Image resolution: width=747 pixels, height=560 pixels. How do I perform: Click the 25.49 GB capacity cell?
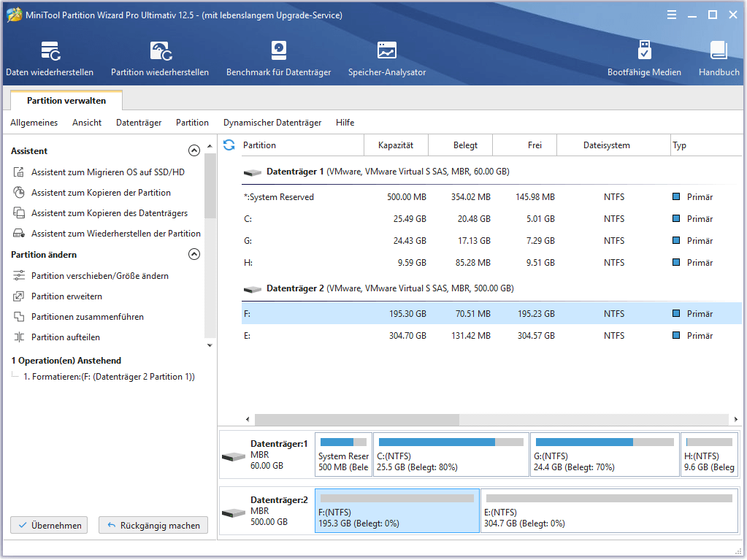pos(410,218)
